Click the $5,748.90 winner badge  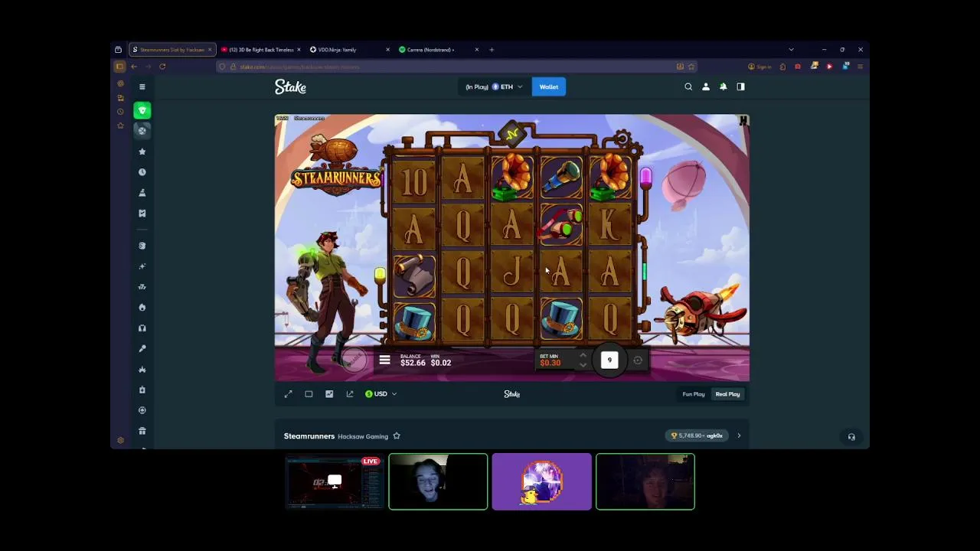tap(697, 436)
